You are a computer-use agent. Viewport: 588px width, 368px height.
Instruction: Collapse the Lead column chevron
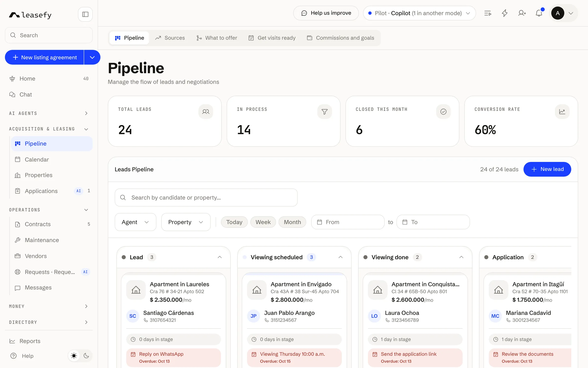(x=220, y=257)
